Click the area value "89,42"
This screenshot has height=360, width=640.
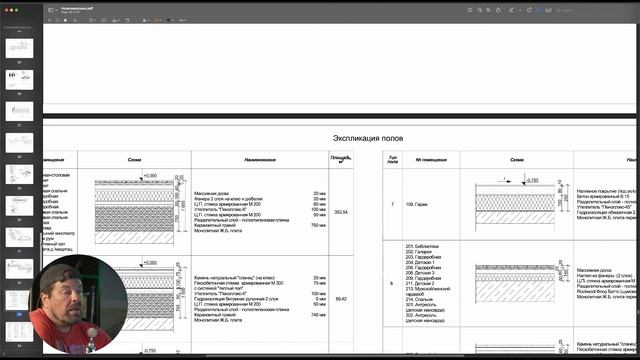click(x=341, y=299)
